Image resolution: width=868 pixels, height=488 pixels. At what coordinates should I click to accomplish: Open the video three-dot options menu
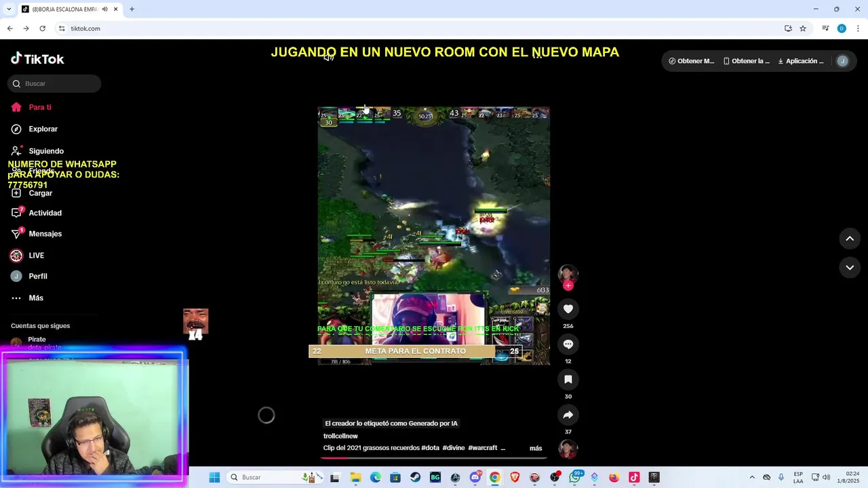pos(537,57)
